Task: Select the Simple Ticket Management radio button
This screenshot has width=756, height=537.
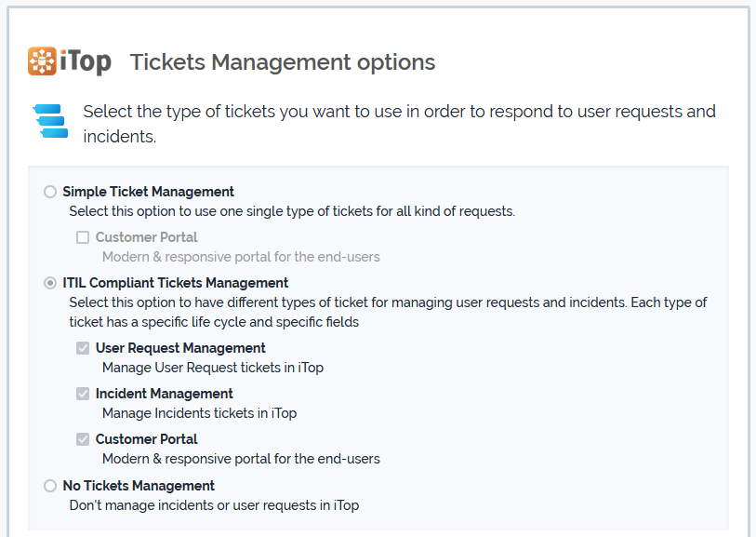Action: [x=50, y=192]
